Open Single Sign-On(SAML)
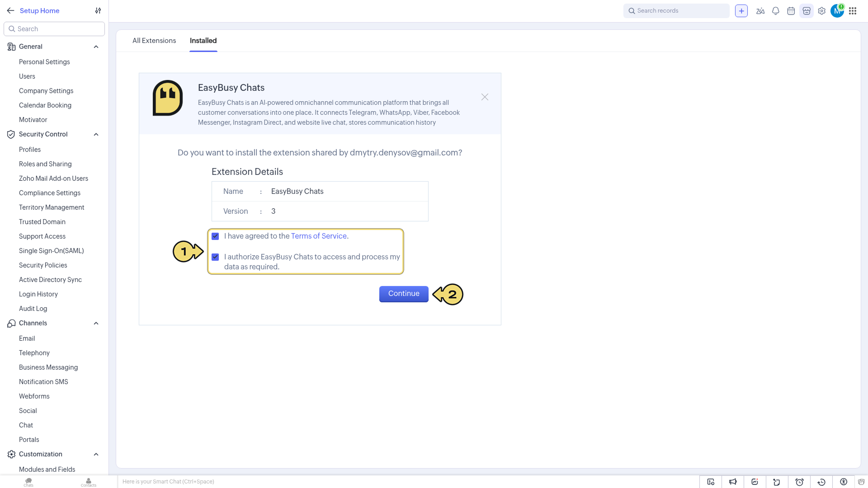 point(52,251)
